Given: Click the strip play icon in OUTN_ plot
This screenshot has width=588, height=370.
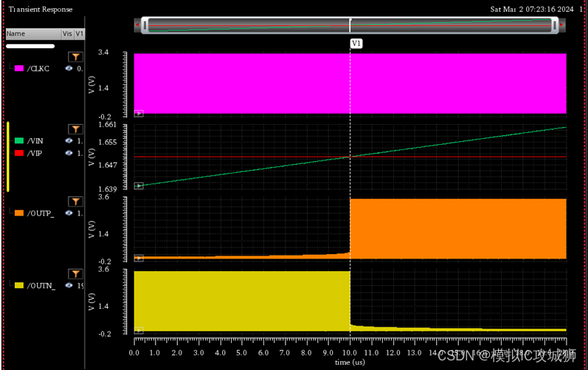Looking at the screenshot, I should [x=139, y=331].
